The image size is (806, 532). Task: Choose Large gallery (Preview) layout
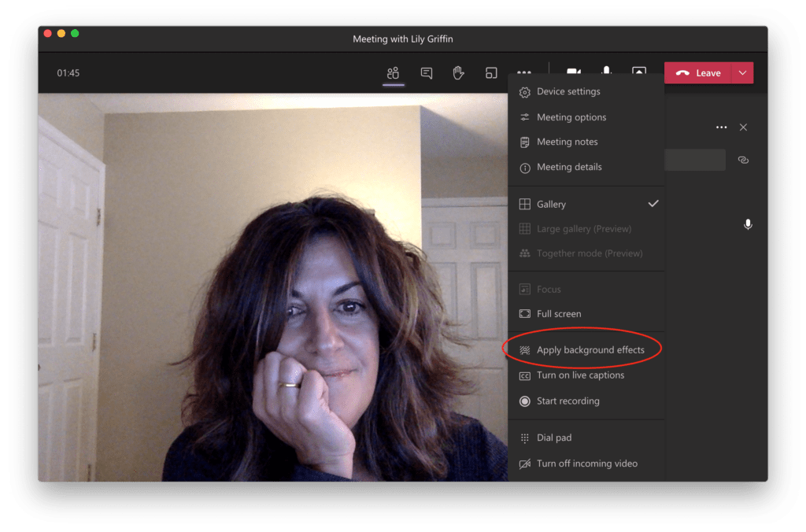(586, 229)
